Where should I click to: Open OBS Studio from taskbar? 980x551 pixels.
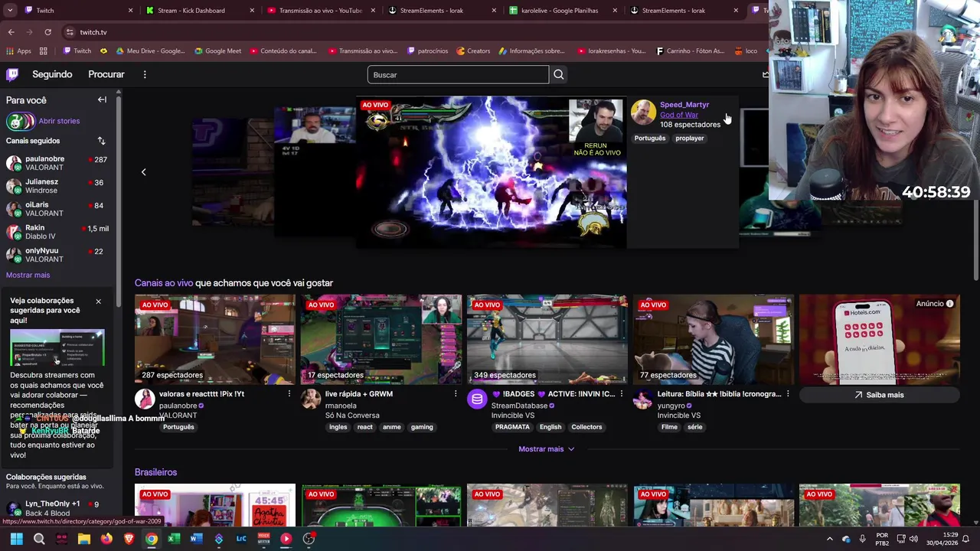[x=309, y=539]
